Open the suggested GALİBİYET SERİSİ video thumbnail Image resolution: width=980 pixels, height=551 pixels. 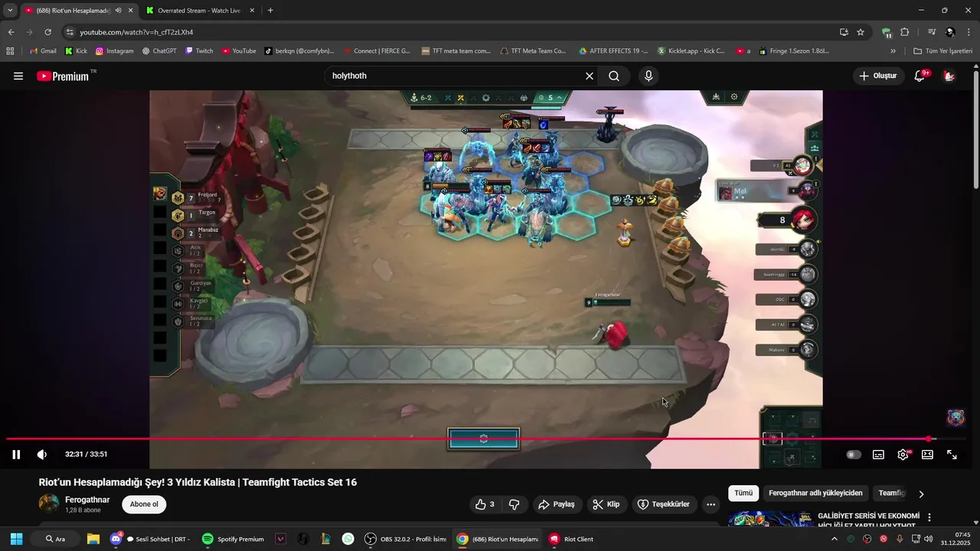(x=771, y=519)
